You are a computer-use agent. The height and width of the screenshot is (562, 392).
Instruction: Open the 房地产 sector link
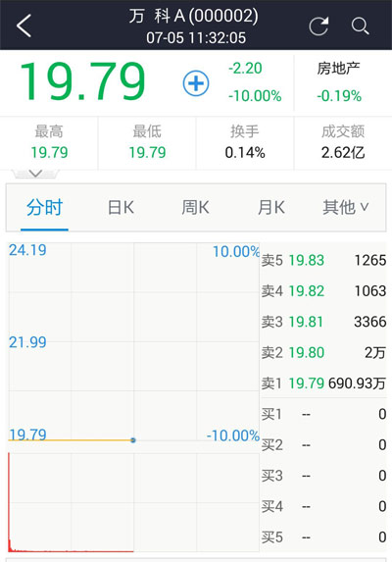[339, 68]
